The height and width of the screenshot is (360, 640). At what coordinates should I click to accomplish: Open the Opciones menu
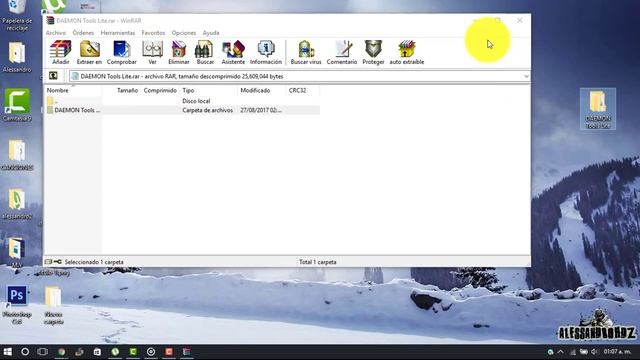coord(184,33)
